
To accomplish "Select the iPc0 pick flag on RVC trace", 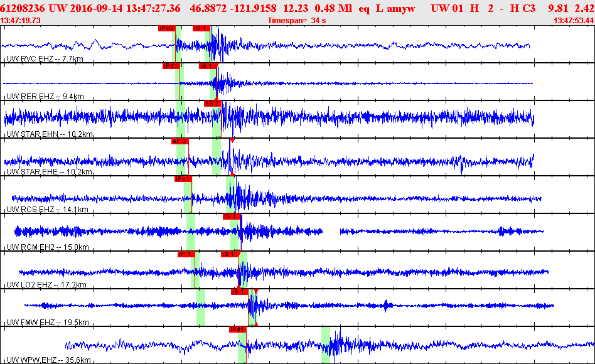I will coord(166,28).
